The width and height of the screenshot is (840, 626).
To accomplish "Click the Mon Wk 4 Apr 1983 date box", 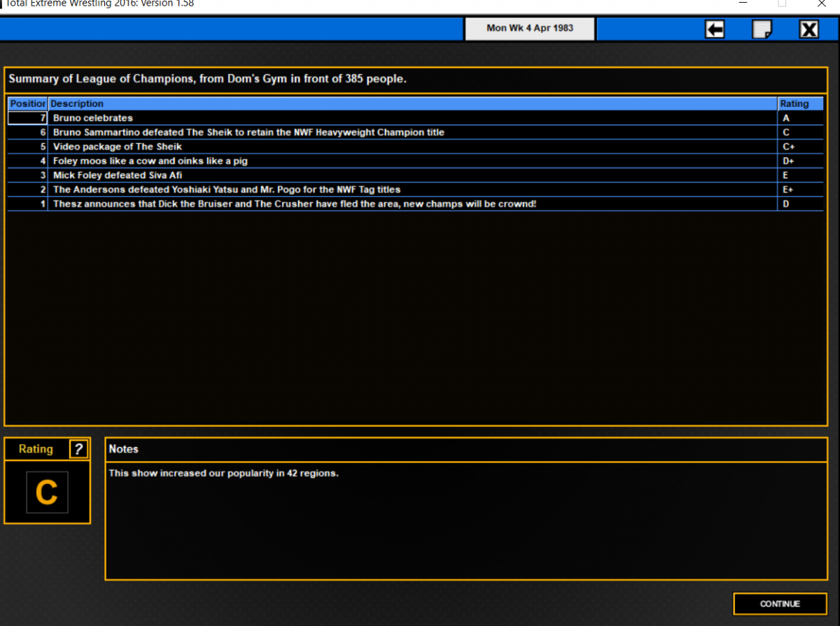I will (x=530, y=29).
